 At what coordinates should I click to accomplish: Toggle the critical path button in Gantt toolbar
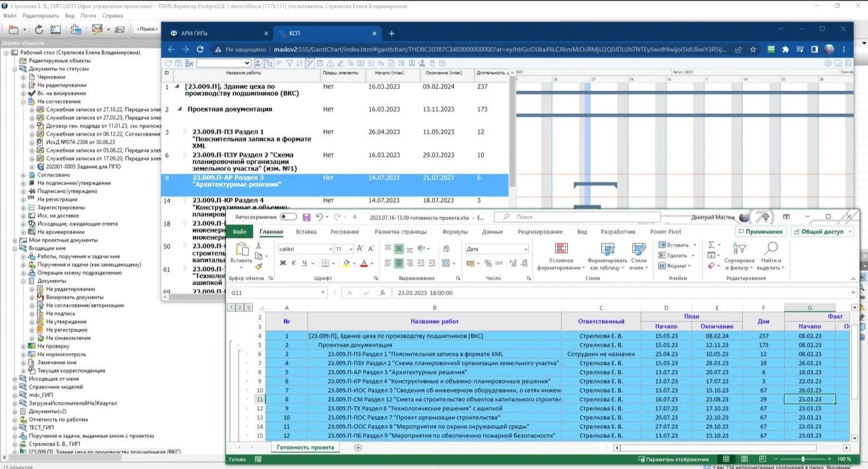(x=310, y=63)
